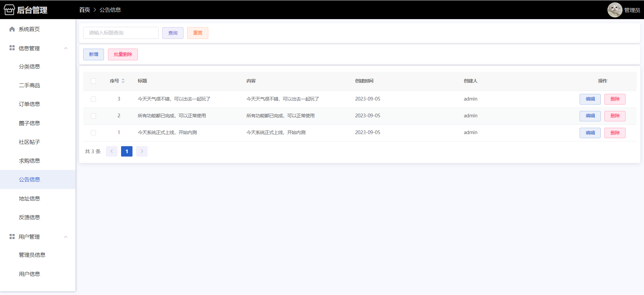Viewport: 644px width, 295px height.
Task: Click the shop logo icon beside 后台管理
Action: [9, 10]
